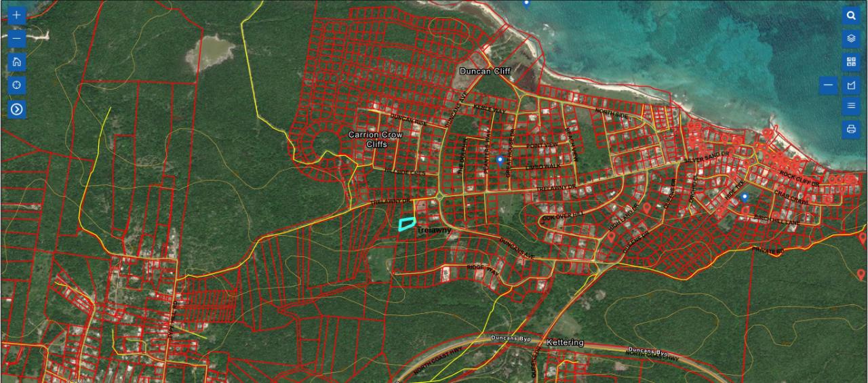
Task: Click the blue pin near Birch Hill Lane
Action: [745, 197]
